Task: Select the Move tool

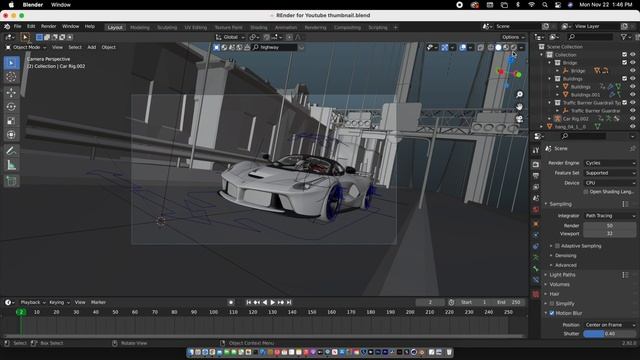Action: (11, 93)
